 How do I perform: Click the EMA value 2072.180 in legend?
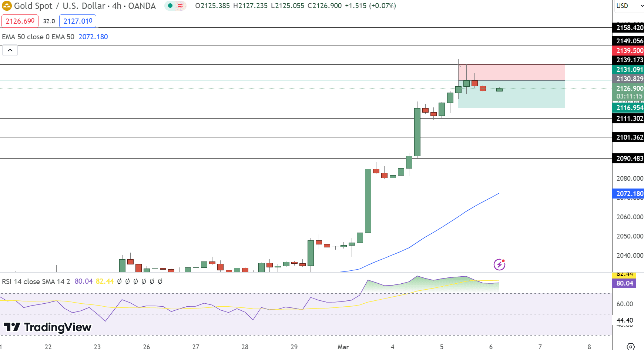(93, 37)
